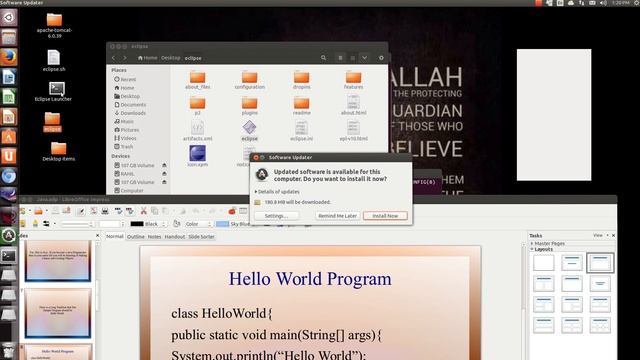Open file manager gear settings menu
640x360 pixels.
(x=381, y=58)
